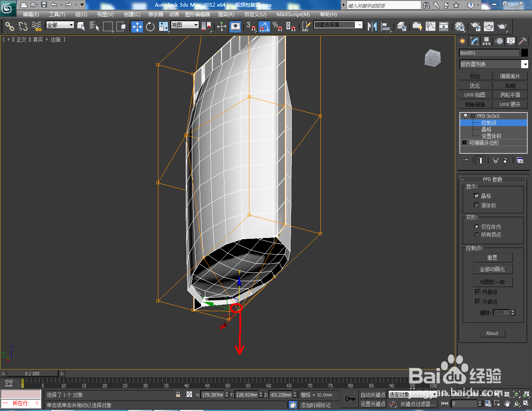Toggle the Percent Snap button
This screenshot has height=411, width=532.
point(278,27)
